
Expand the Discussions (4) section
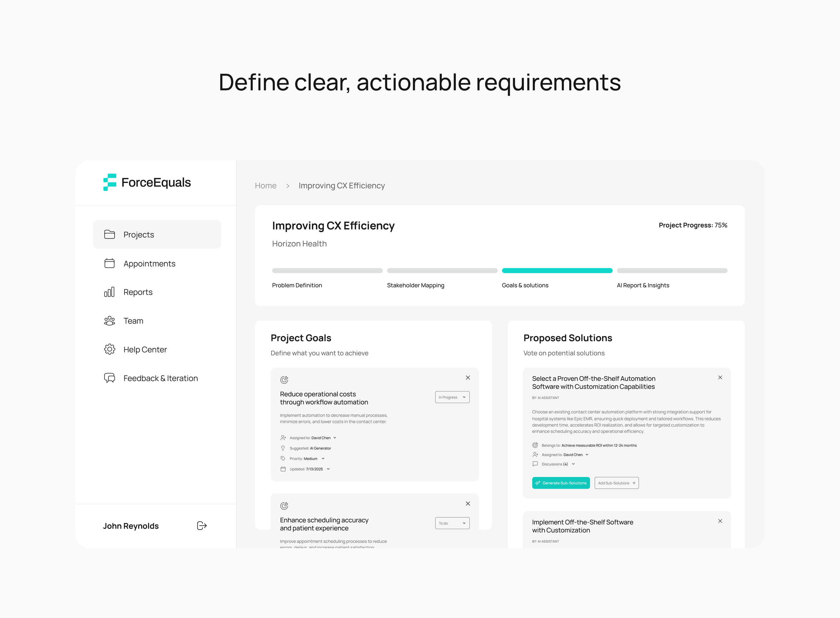coord(573,464)
